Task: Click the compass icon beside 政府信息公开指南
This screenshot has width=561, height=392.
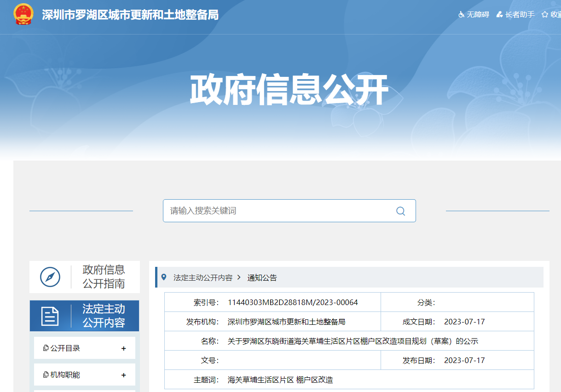Action: click(50, 277)
